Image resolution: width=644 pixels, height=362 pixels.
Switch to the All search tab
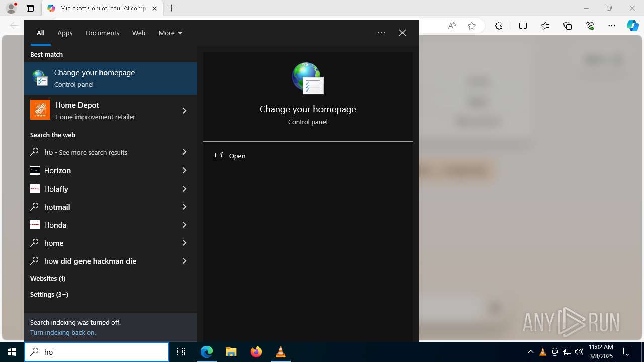(x=41, y=33)
